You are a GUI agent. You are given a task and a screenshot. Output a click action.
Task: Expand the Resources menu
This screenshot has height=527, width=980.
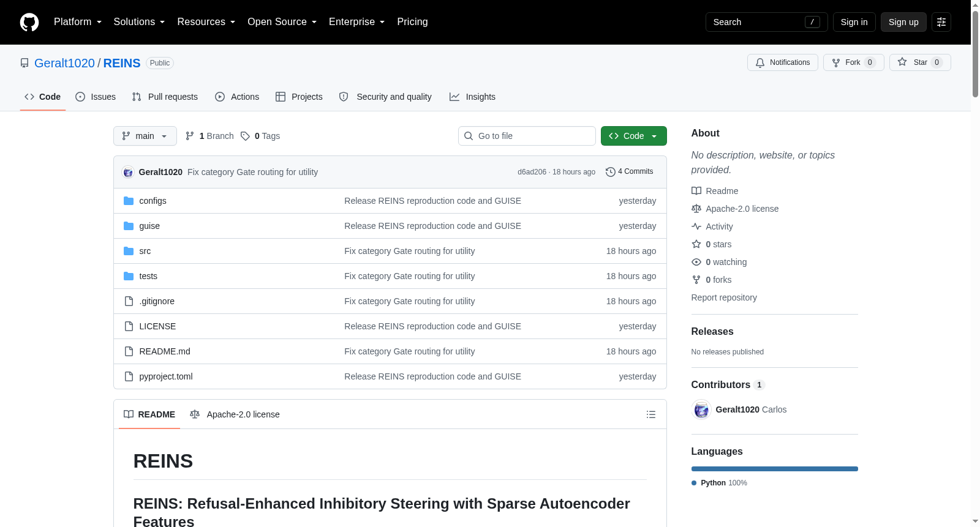(x=206, y=22)
